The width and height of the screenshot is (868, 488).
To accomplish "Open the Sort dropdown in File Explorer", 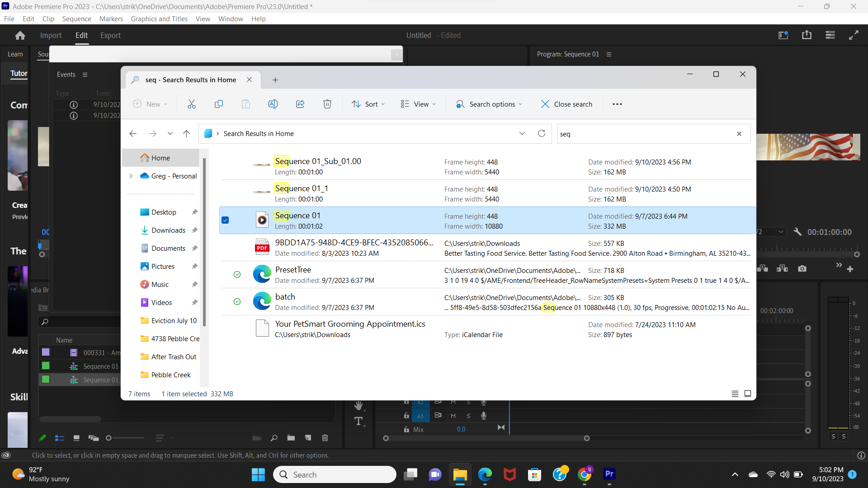I will pos(368,104).
